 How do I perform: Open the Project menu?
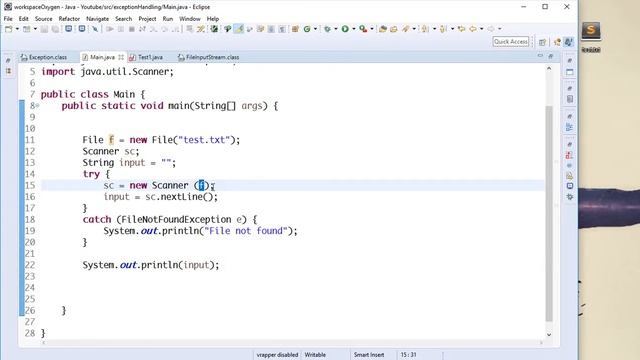(147, 19)
